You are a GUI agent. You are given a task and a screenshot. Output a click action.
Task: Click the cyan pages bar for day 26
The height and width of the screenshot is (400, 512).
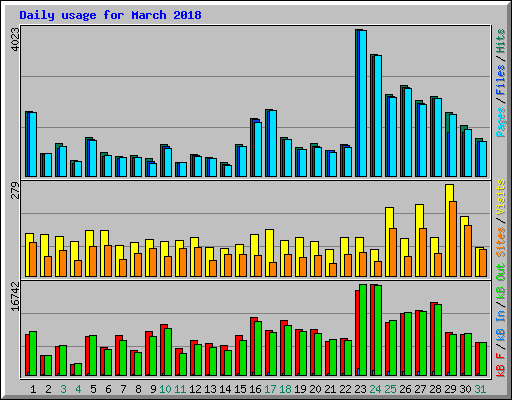coord(408,132)
